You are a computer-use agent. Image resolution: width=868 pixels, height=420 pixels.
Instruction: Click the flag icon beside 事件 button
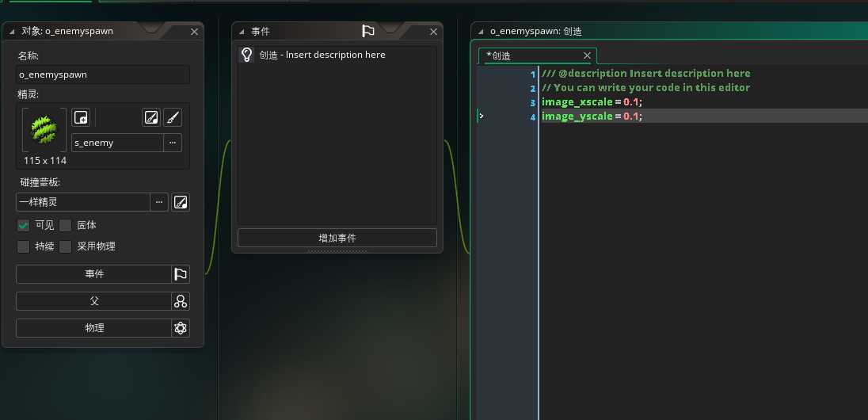[181, 274]
